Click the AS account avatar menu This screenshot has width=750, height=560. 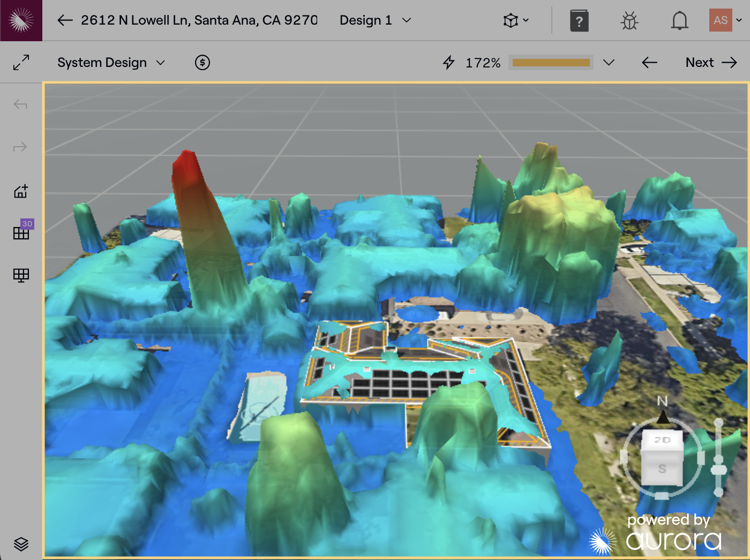pos(721,20)
